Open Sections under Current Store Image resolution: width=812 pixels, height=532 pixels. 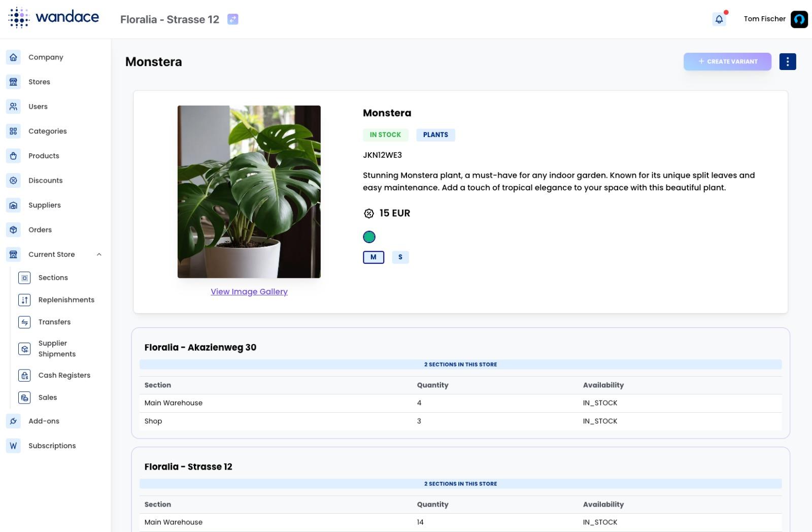point(53,278)
